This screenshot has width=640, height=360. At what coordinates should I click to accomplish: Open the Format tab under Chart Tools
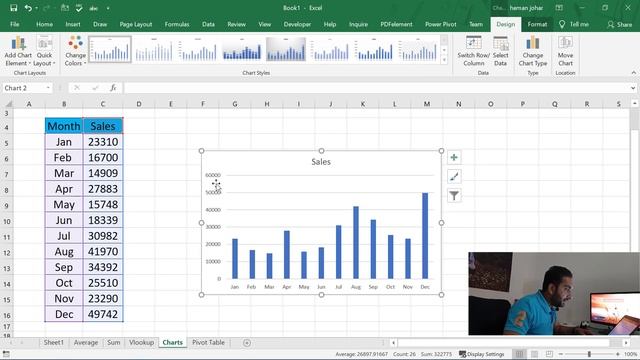click(537, 24)
